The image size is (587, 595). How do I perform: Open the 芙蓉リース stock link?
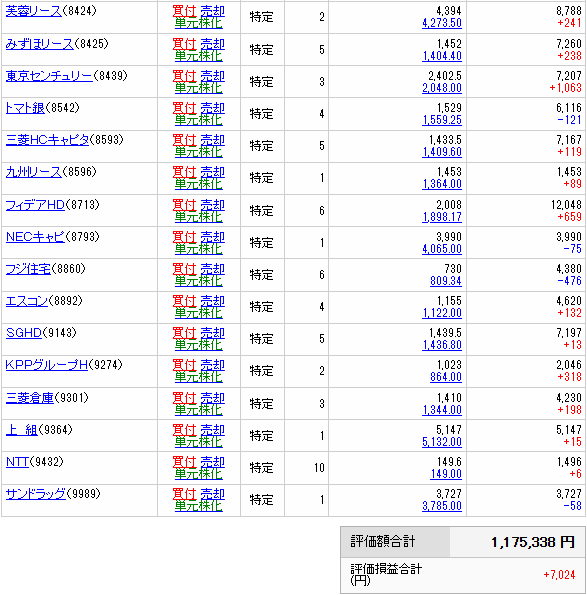click(x=33, y=11)
